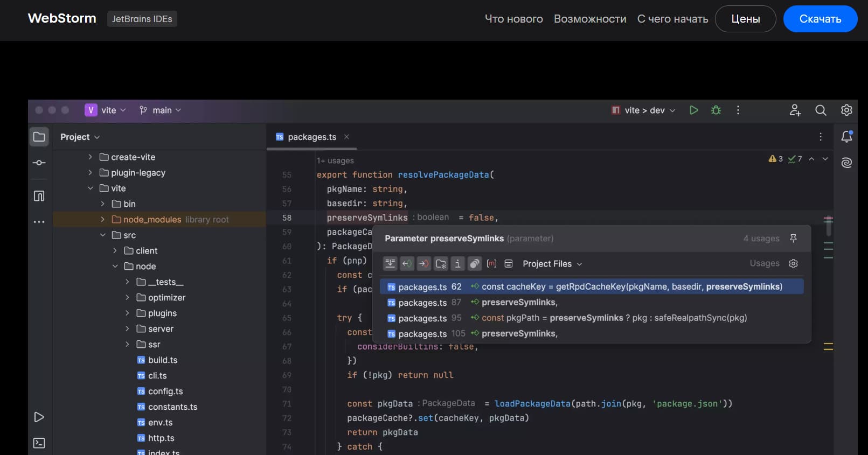Click the WebStorm logo

pos(62,18)
